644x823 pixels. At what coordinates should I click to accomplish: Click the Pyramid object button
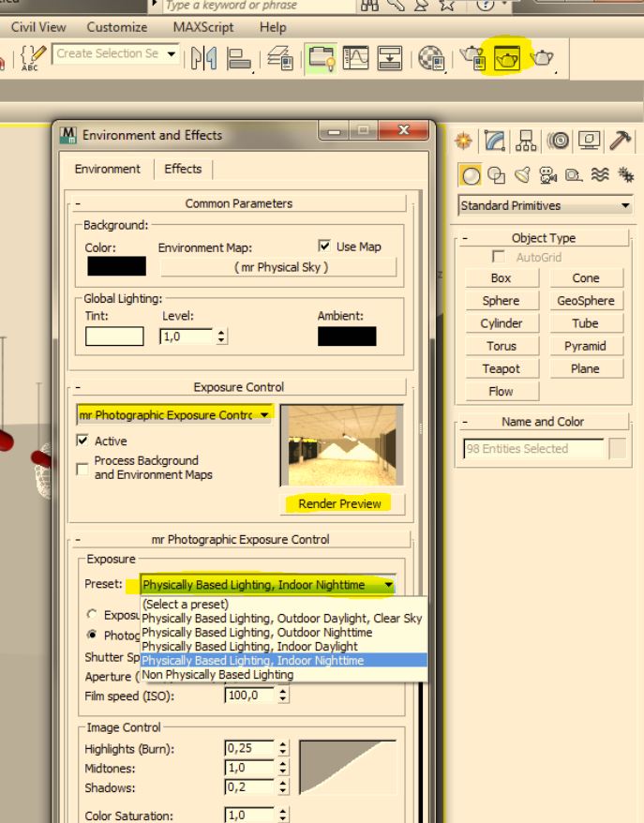click(x=586, y=346)
